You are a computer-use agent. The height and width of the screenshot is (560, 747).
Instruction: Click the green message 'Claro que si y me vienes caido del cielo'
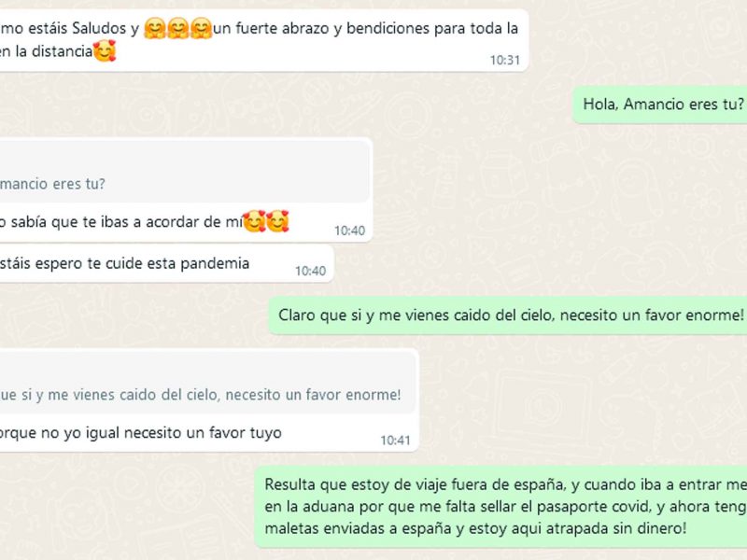(x=508, y=315)
